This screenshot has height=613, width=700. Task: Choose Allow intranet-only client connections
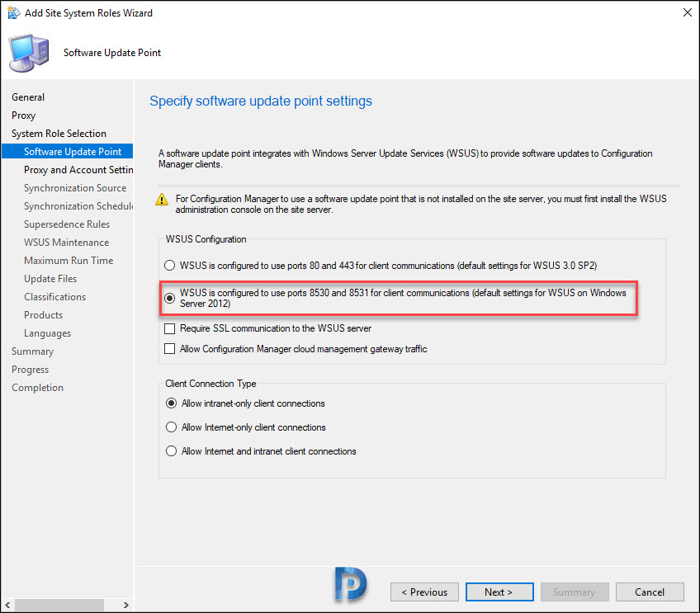[171, 403]
